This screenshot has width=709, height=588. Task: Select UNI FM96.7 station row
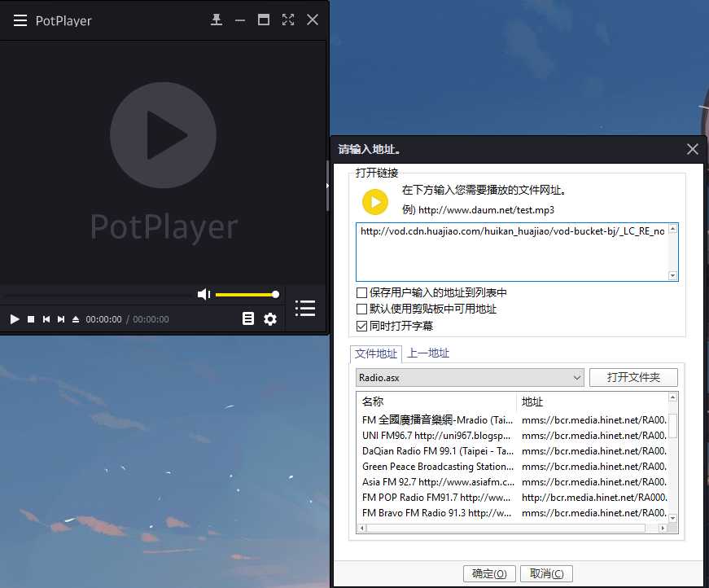click(x=513, y=436)
